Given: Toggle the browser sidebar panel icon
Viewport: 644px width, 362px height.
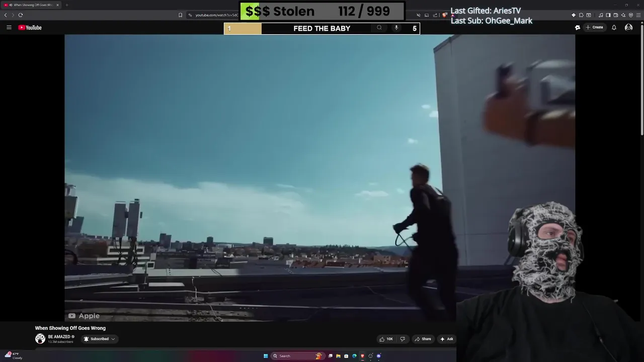Looking at the screenshot, I should tap(608, 15).
